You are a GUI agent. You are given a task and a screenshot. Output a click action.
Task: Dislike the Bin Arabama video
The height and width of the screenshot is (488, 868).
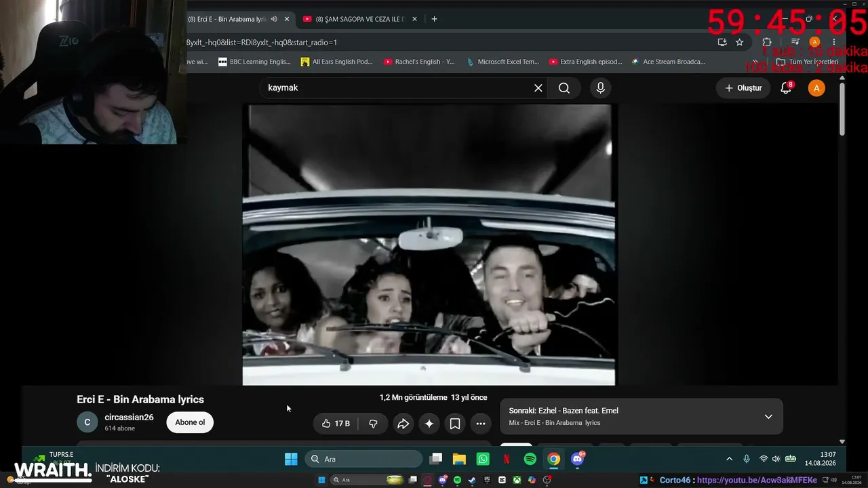coord(373,424)
